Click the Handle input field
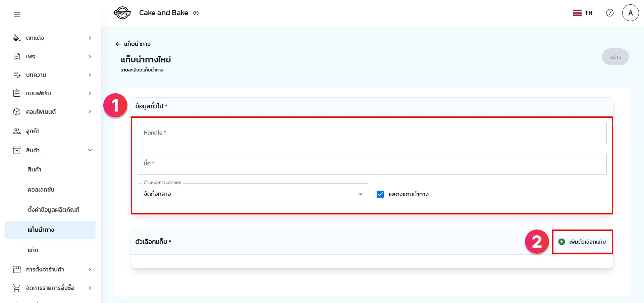The width and height of the screenshot is (644, 303). (x=372, y=133)
